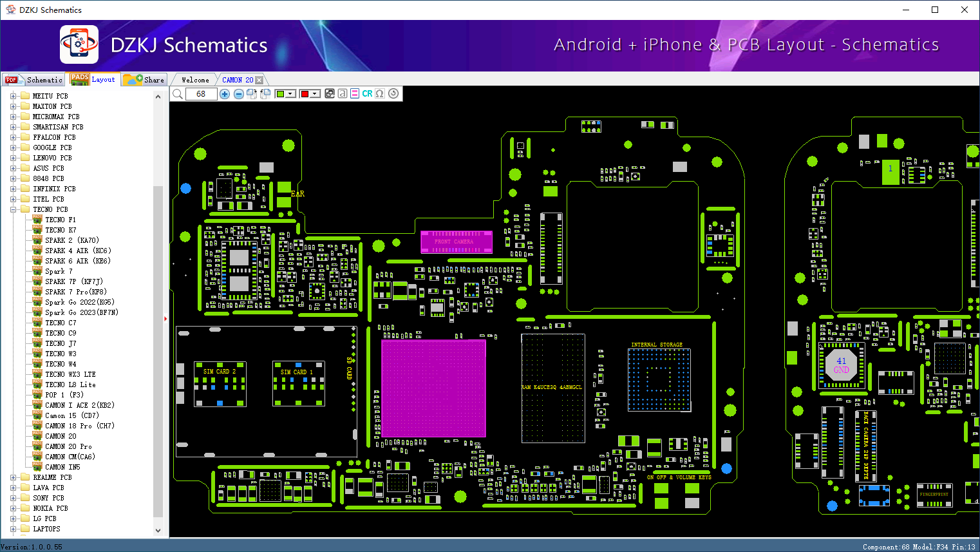Click the Omega symbol toolbar icon
The image size is (980, 552).
click(380, 93)
